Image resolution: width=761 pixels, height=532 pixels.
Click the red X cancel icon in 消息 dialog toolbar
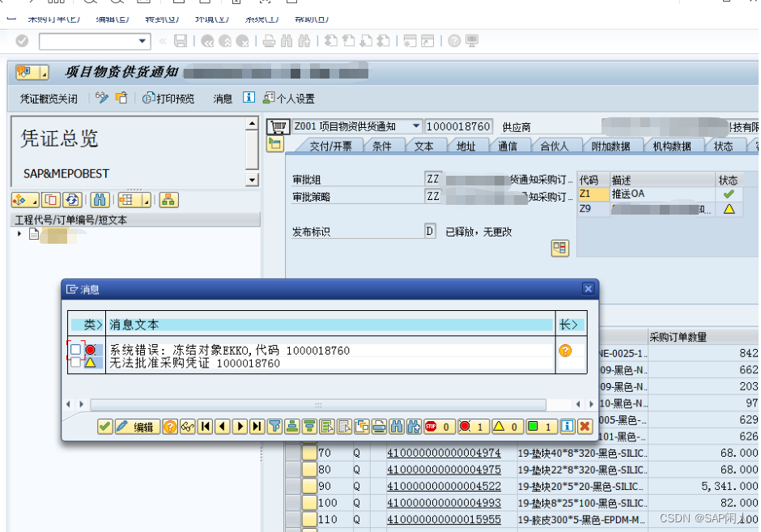(585, 427)
